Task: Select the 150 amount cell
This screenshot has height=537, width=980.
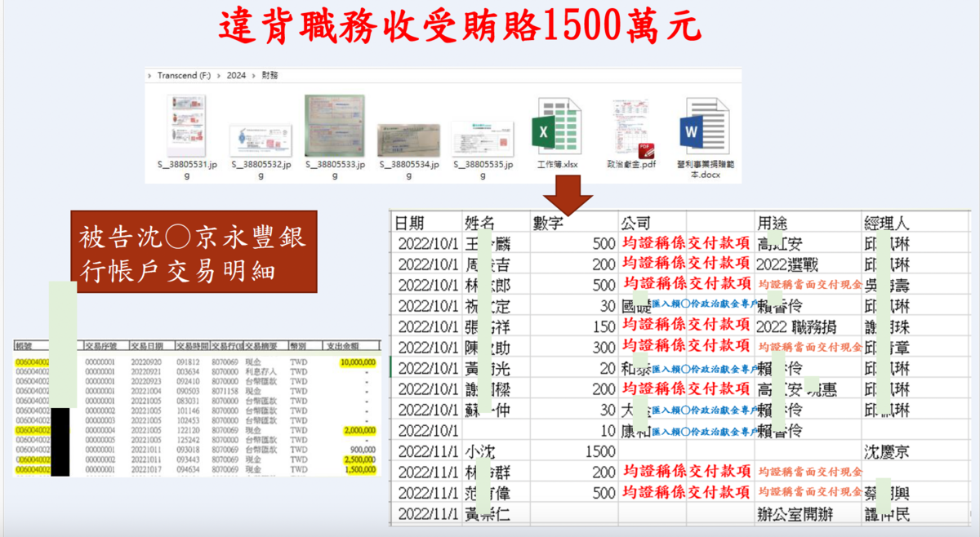Action: pyautogui.click(x=603, y=326)
